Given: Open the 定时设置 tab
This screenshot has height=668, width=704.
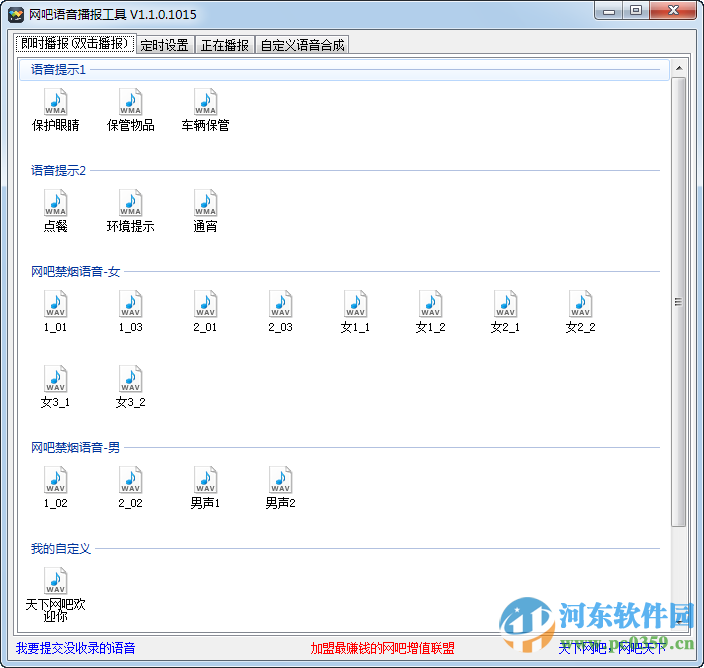Looking at the screenshot, I should pyautogui.click(x=165, y=45).
